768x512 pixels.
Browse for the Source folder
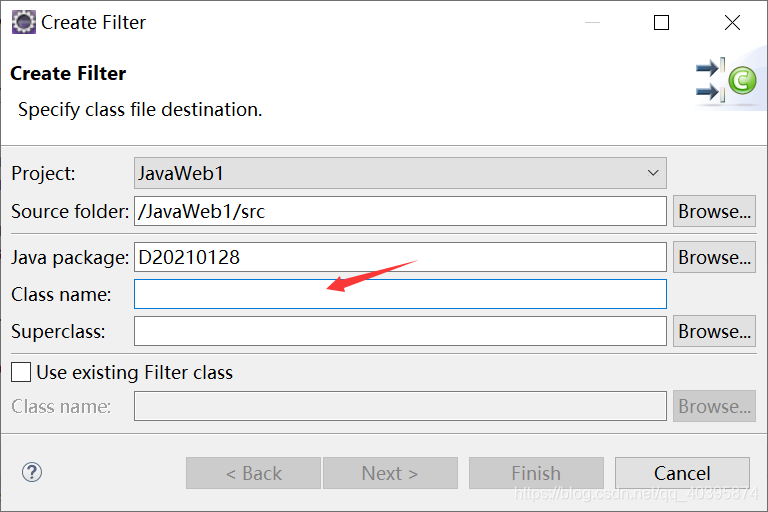pos(714,211)
